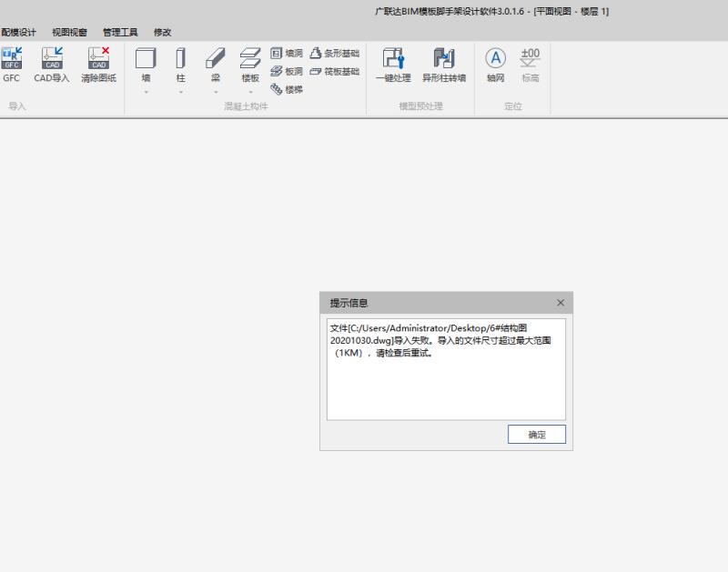Run the 一键处理 one-click processing tool

[x=394, y=65]
